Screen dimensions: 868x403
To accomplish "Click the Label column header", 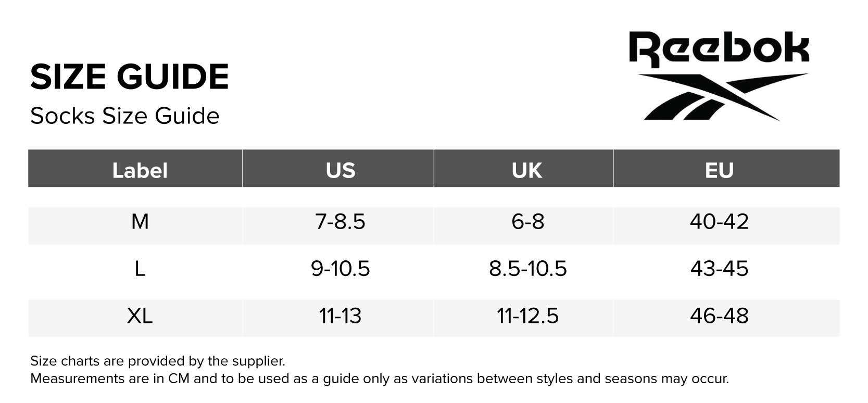I will tap(140, 170).
